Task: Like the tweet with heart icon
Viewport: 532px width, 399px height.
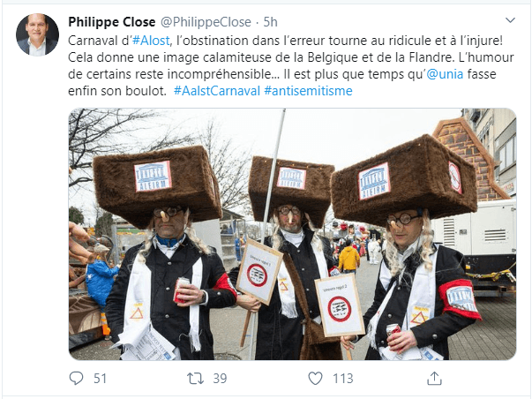Action: pos(315,378)
